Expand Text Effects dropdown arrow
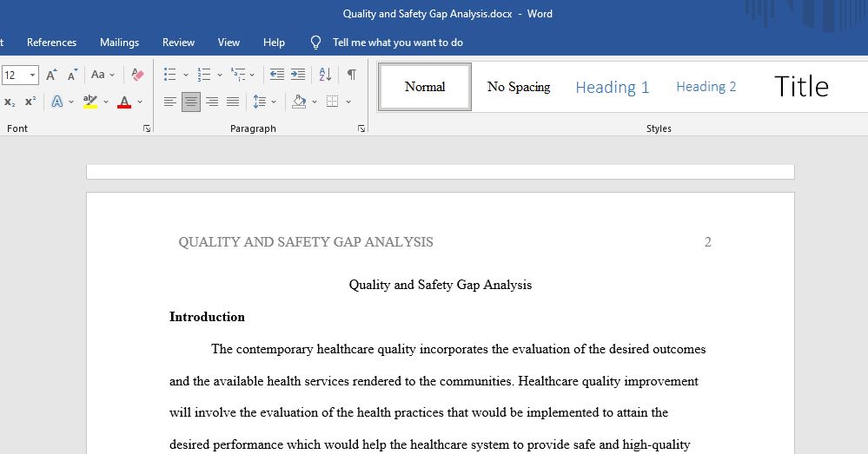This screenshot has height=454, width=868. point(71,102)
